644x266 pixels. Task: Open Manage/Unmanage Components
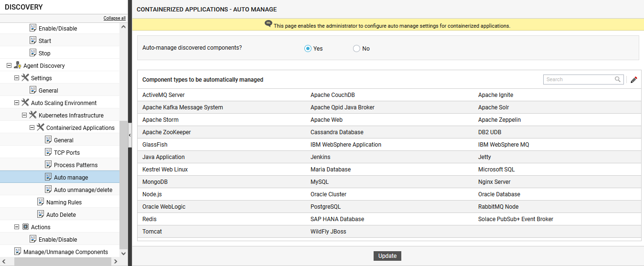click(x=65, y=252)
